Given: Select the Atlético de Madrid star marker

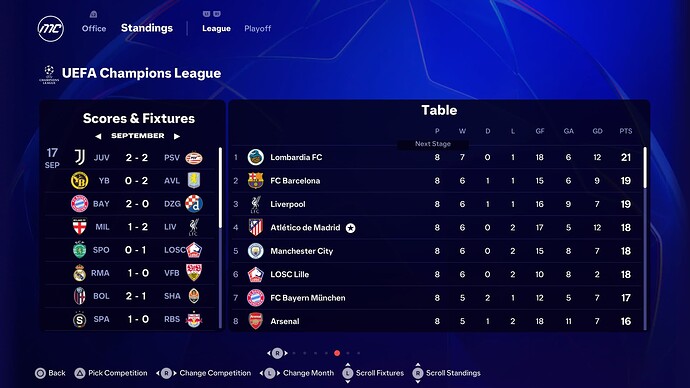Looking at the screenshot, I should [350, 228].
